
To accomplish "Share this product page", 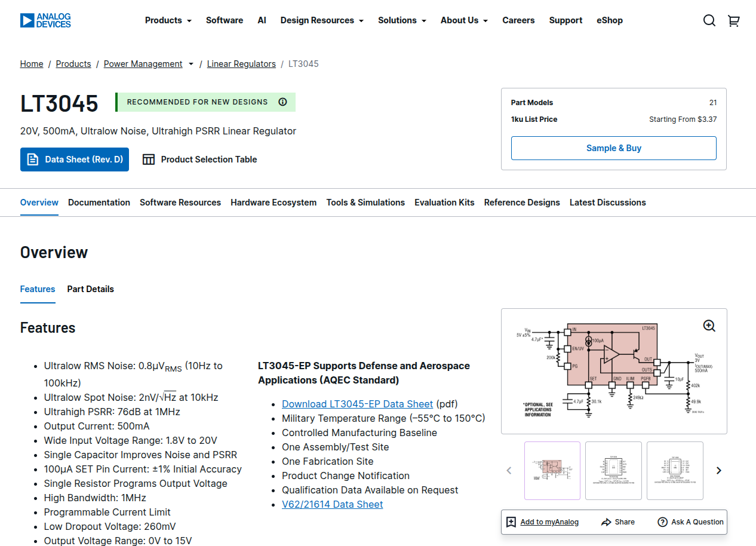I will point(618,522).
